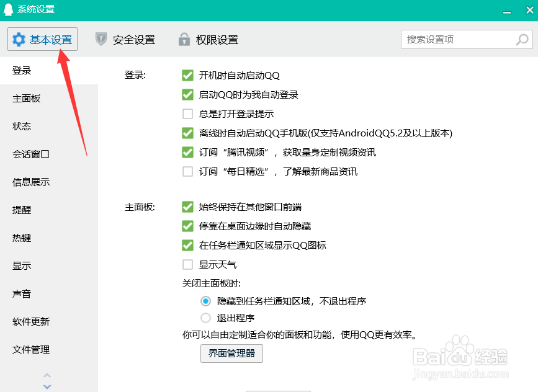This screenshot has height=392, width=538.
Task: Select 隐藏到任务栏通知区域 radio option
Action: (205, 301)
